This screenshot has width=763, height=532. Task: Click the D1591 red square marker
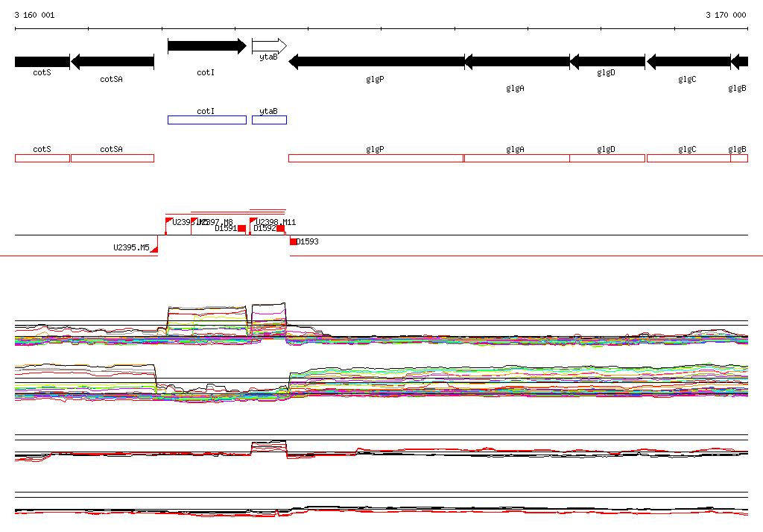[x=242, y=229]
